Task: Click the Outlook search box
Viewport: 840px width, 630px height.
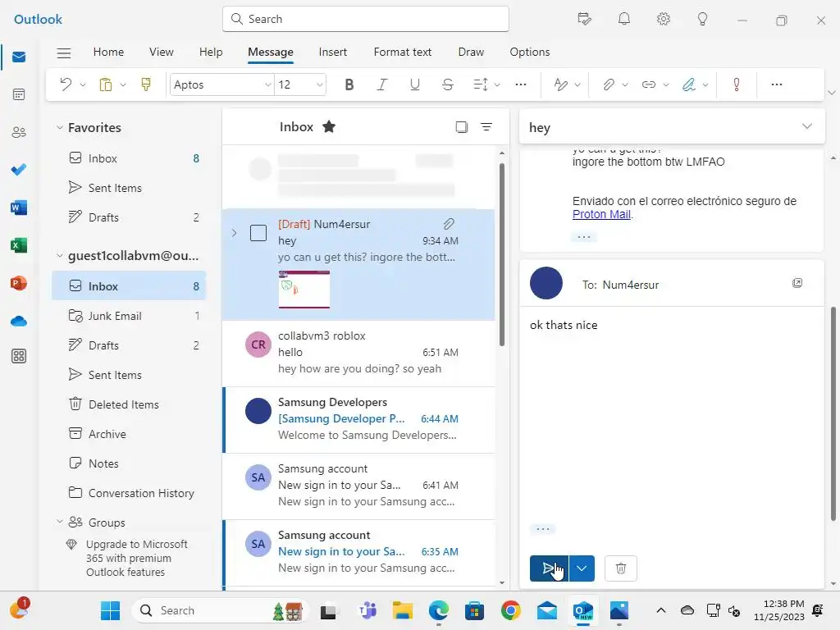Action: 366,20
